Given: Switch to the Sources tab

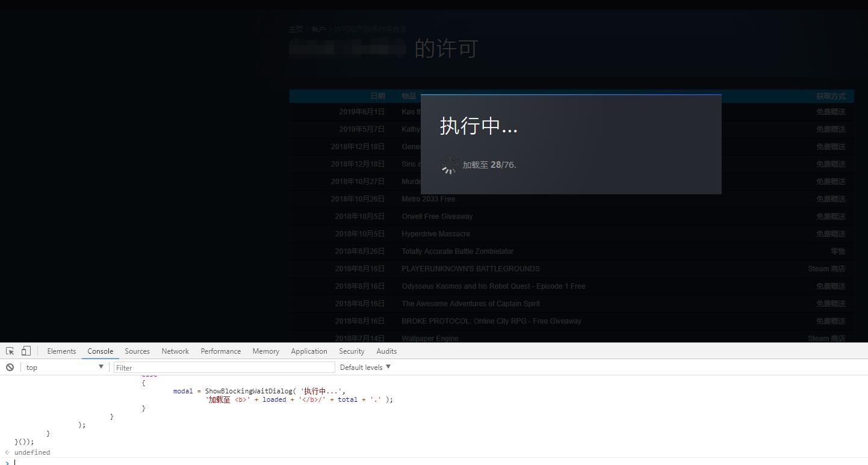Looking at the screenshot, I should (x=137, y=351).
